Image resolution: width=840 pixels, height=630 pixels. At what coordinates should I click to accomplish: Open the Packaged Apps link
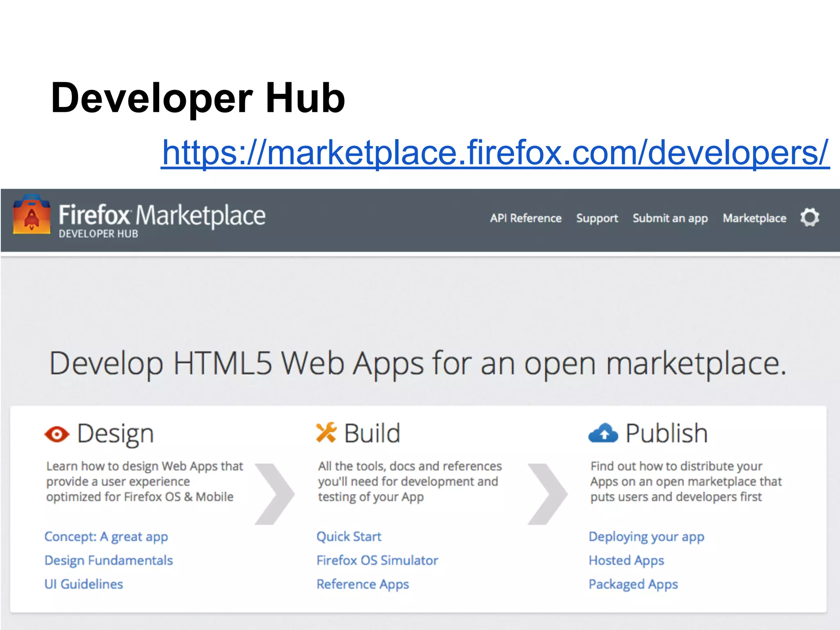click(634, 584)
